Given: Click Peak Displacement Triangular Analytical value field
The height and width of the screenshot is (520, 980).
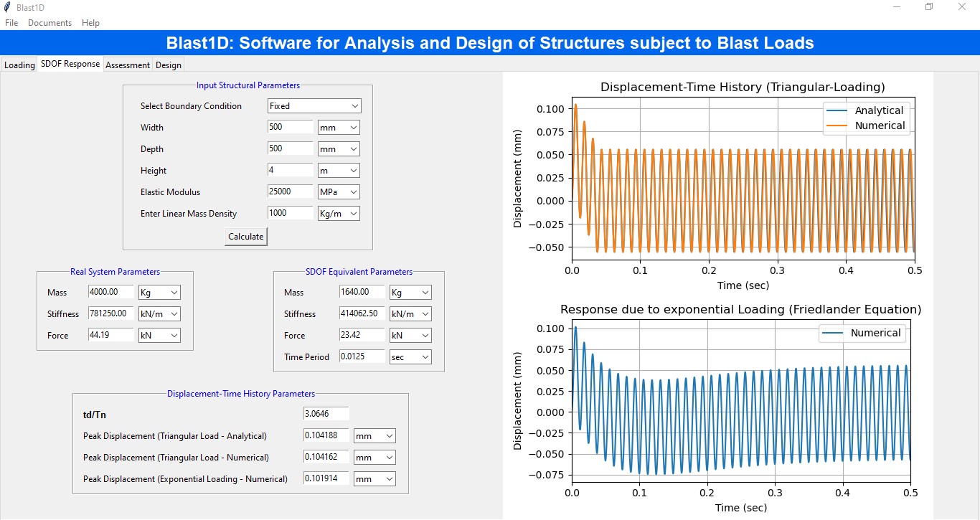Looking at the screenshot, I should [x=326, y=435].
